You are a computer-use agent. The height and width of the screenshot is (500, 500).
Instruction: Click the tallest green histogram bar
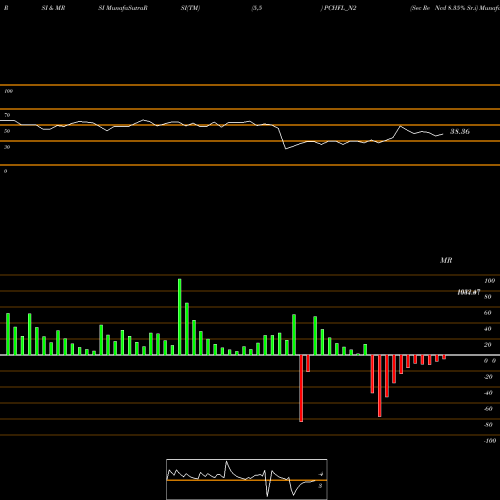tap(180, 317)
